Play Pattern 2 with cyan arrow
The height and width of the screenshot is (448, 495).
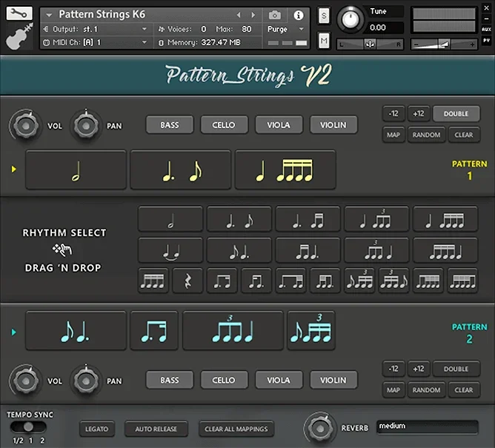tap(13, 332)
